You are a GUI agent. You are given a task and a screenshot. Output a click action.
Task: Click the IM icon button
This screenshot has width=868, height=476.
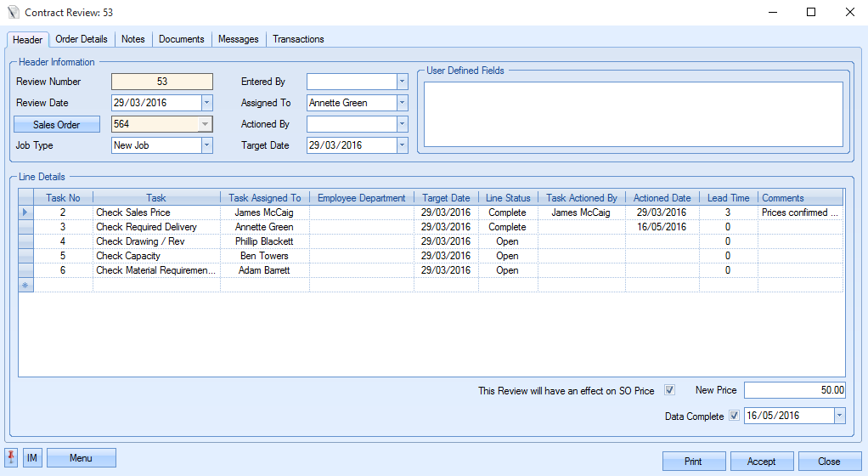tap(32, 458)
